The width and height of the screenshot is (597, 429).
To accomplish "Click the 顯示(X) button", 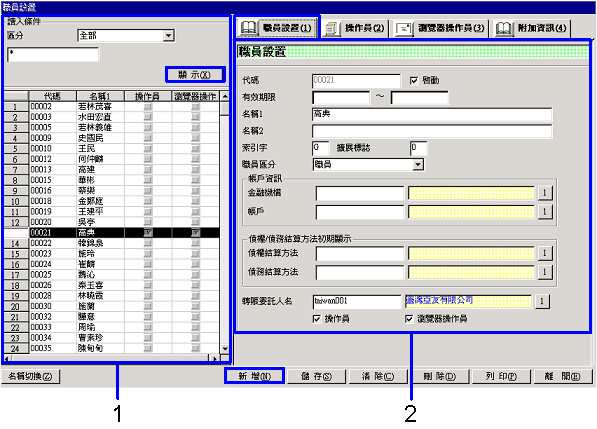I will point(195,75).
